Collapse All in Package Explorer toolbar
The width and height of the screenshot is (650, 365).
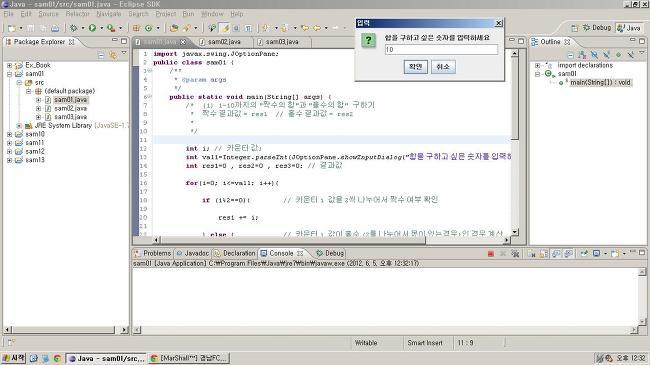101,55
